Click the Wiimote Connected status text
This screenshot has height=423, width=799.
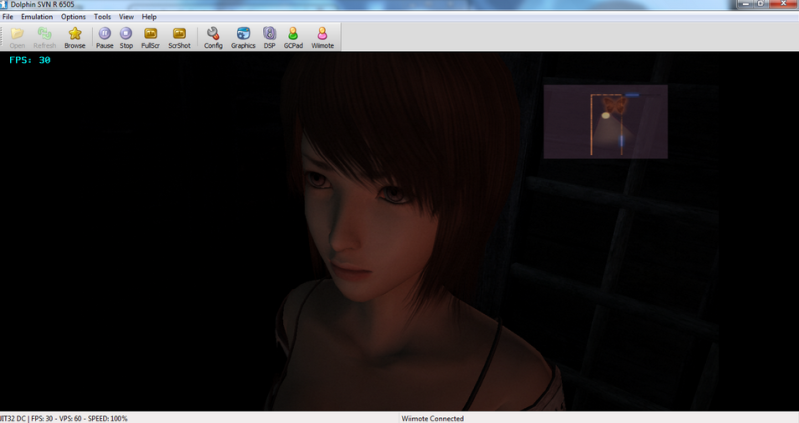tap(432, 418)
